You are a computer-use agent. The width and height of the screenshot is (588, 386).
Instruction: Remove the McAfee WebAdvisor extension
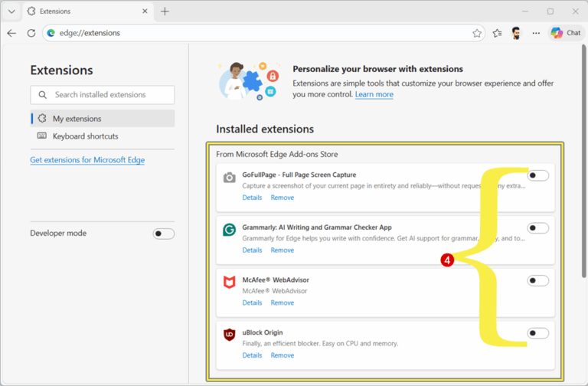pos(283,303)
